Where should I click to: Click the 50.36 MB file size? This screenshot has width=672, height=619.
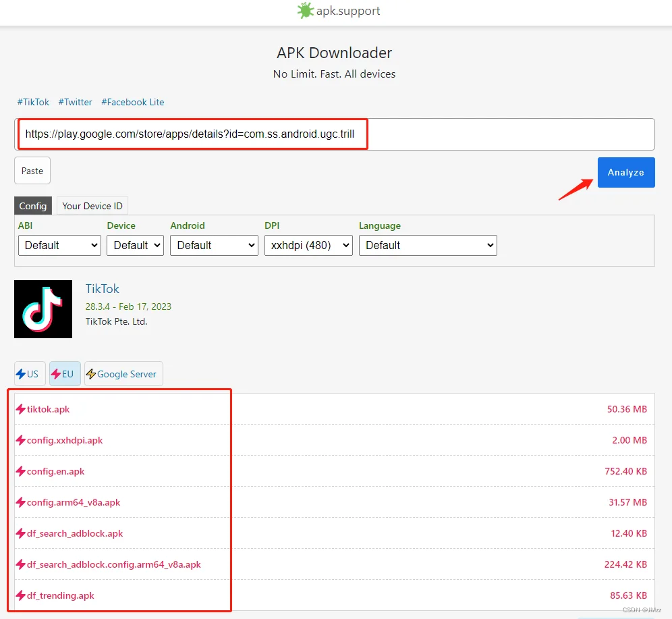pyautogui.click(x=627, y=409)
